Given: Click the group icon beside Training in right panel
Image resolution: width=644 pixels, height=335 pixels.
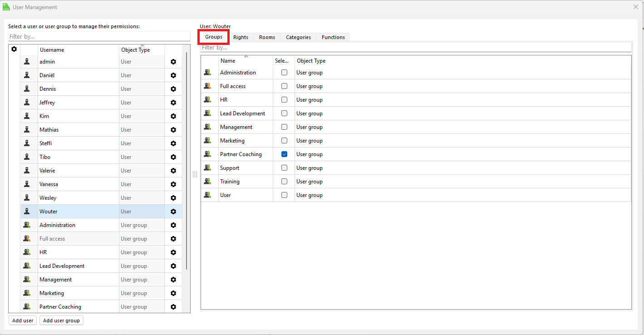Looking at the screenshot, I should tap(207, 182).
